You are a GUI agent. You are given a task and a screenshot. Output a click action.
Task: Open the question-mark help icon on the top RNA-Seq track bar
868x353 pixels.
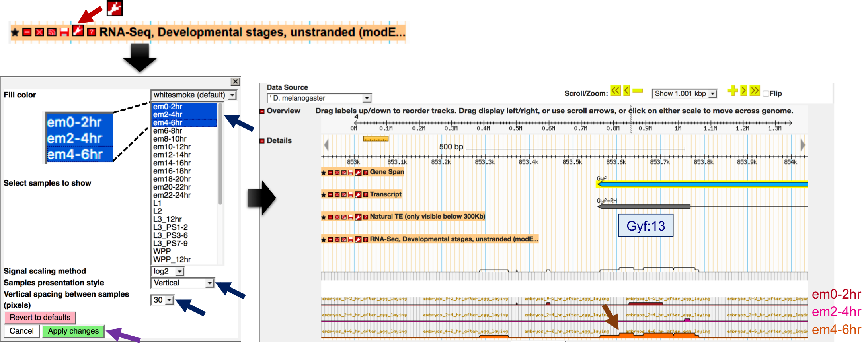[92, 32]
